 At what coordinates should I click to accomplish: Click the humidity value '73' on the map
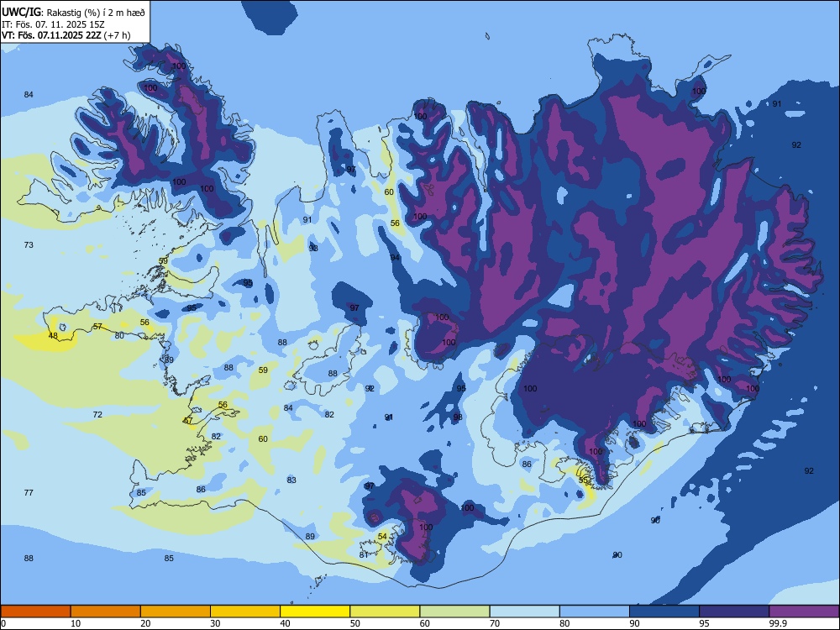[x=29, y=244]
